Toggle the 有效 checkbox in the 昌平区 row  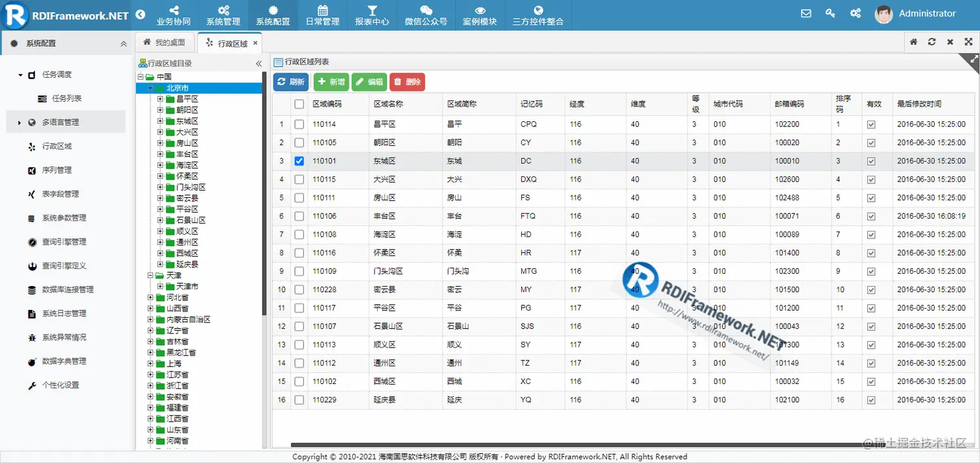click(871, 124)
